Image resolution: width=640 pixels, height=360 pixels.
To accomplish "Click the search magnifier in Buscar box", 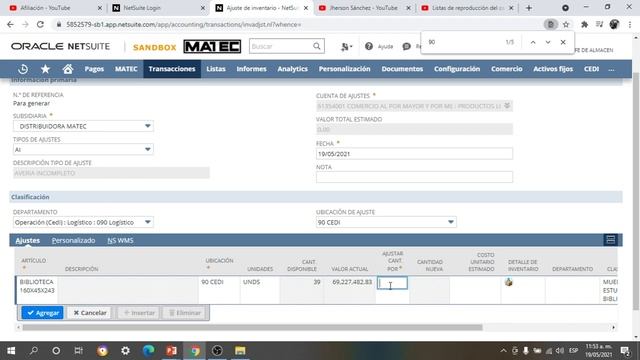I will [317, 47].
